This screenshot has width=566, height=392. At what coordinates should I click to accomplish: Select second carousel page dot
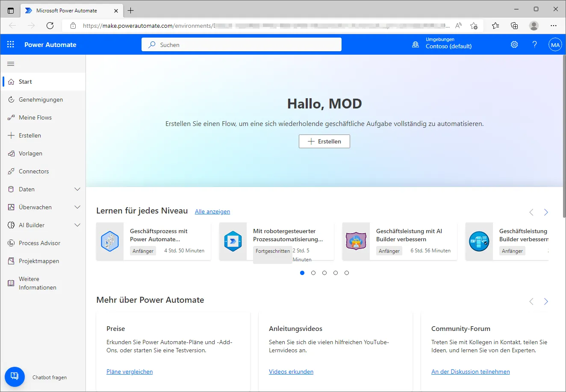[x=313, y=273]
